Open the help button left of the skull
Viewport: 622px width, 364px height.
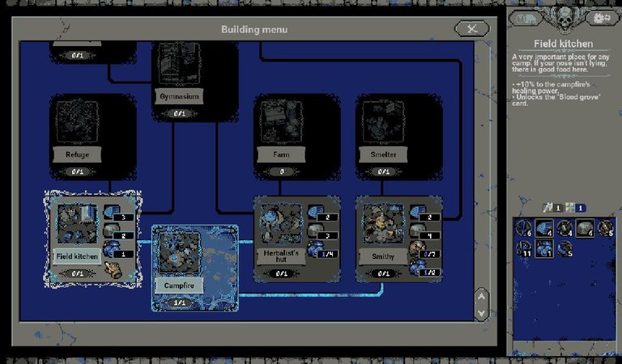coord(524,18)
